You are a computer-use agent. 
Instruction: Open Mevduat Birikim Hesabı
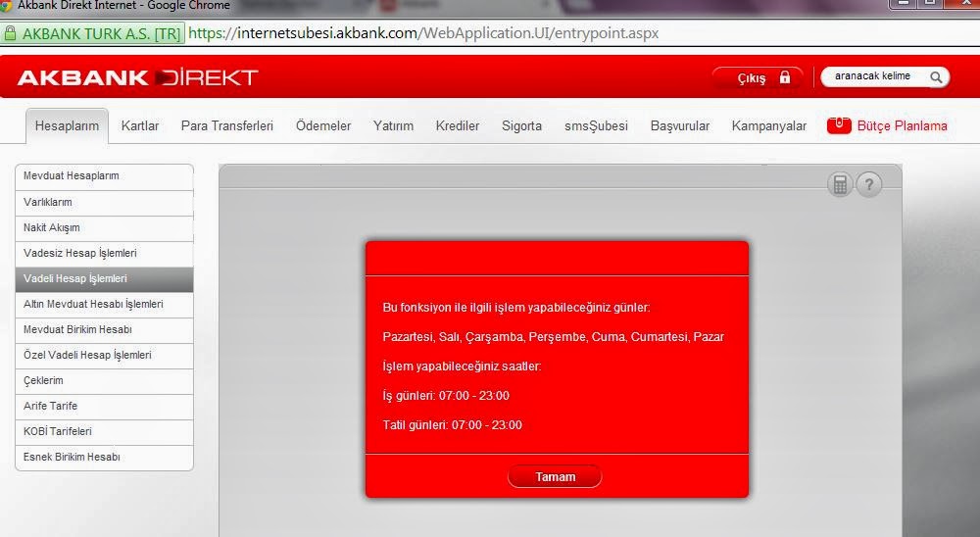[104, 330]
